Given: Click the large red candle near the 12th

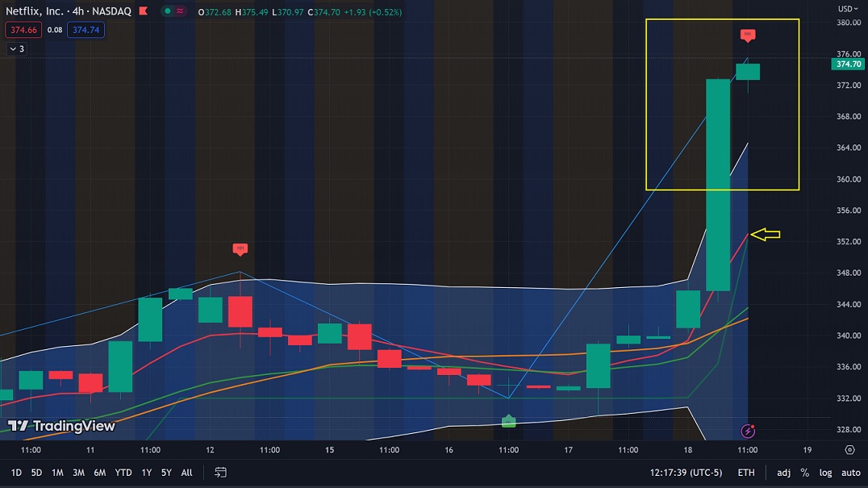Looking at the screenshot, I should coord(240,311).
